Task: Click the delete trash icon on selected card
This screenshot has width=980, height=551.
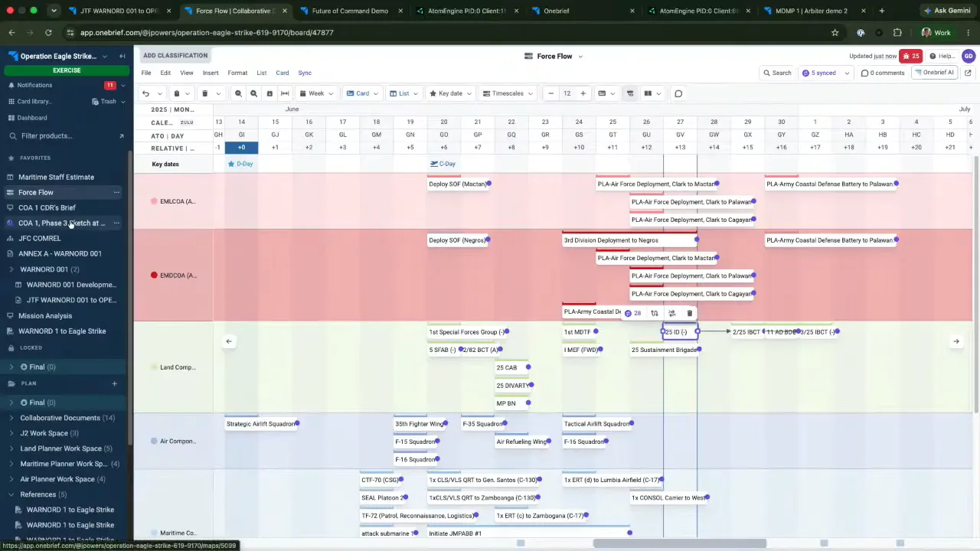Action: [690, 313]
